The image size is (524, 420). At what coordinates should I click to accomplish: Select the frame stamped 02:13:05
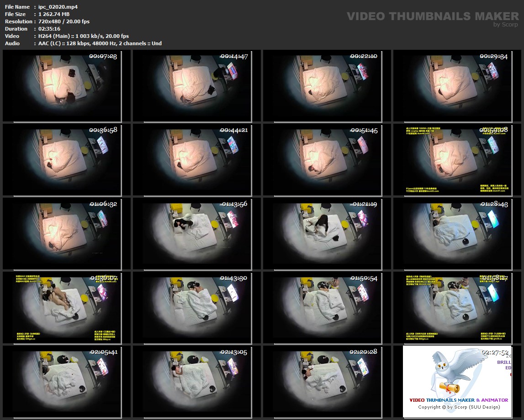tap(196, 381)
